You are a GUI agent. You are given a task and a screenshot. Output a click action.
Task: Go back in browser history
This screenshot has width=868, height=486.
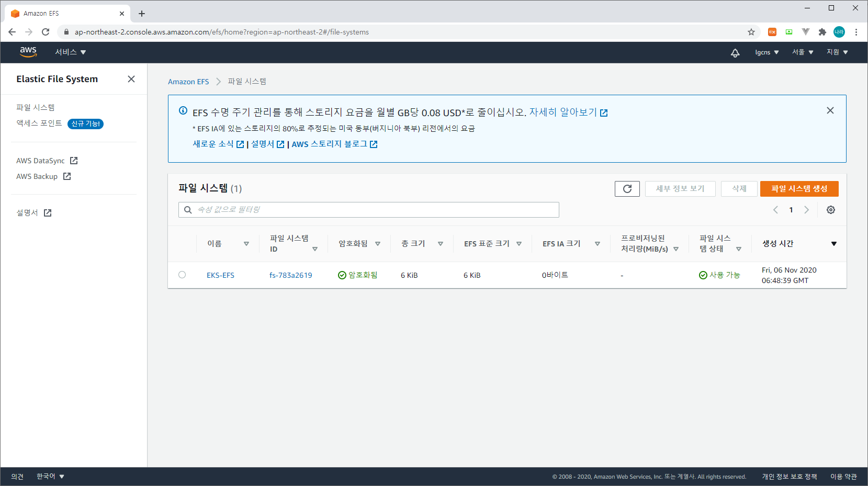(12, 32)
